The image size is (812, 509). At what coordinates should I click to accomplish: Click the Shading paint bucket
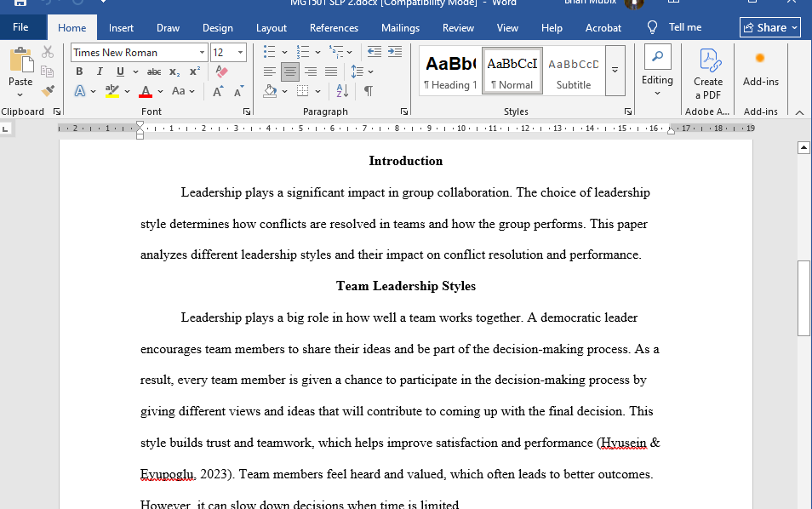270,91
